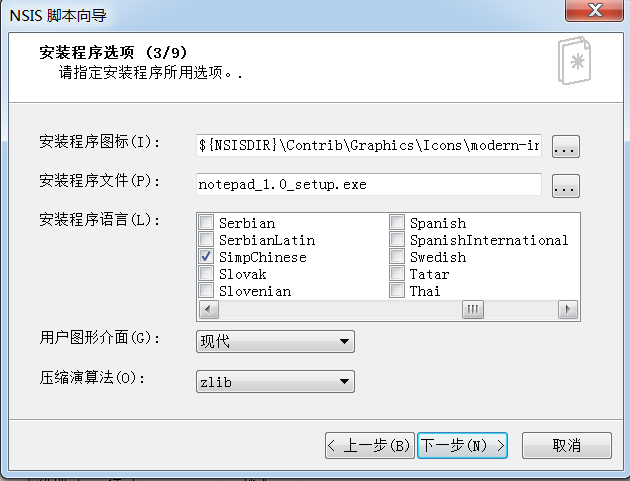Check the Thai language option

click(x=397, y=290)
